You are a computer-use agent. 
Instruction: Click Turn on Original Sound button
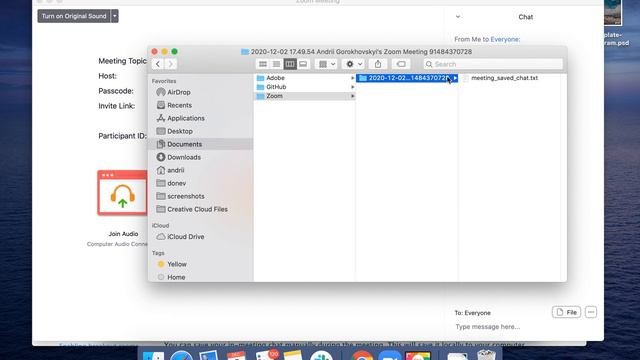74,16
